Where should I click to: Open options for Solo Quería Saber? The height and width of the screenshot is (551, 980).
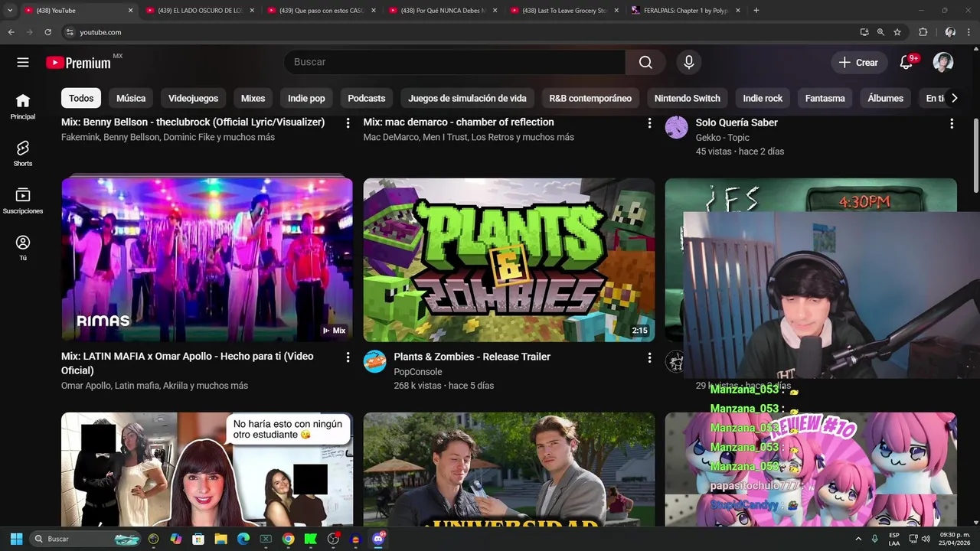(x=952, y=123)
